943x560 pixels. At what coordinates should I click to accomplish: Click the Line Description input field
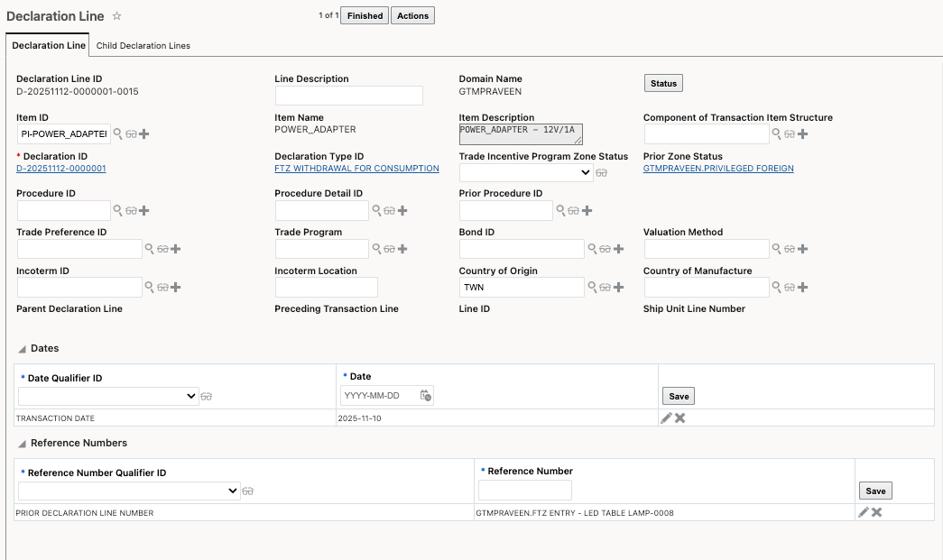[x=349, y=96]
